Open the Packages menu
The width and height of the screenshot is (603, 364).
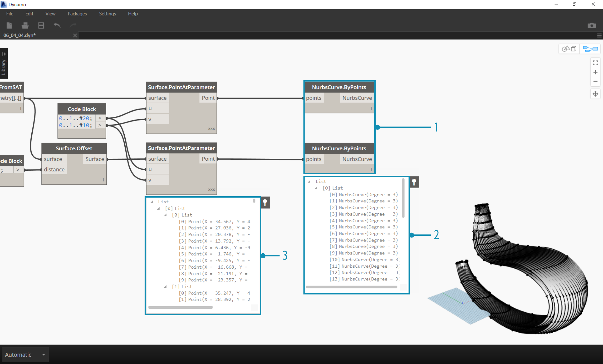[x=77, y=13]
